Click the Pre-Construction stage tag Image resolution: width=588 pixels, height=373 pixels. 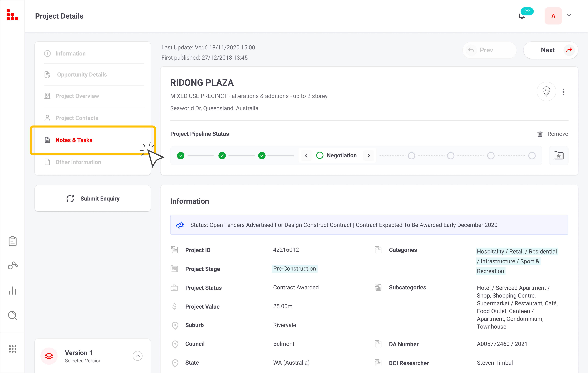click(295, 269)
